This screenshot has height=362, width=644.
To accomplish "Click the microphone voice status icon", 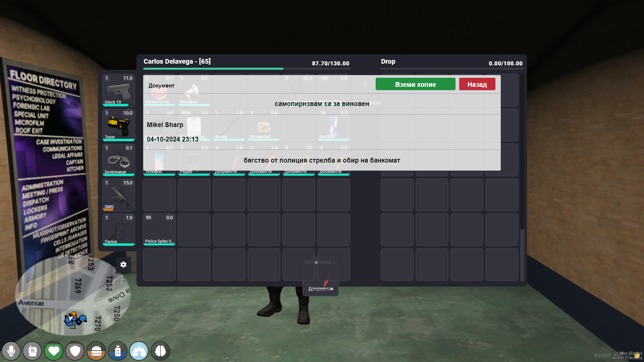I will pos(11,351).
